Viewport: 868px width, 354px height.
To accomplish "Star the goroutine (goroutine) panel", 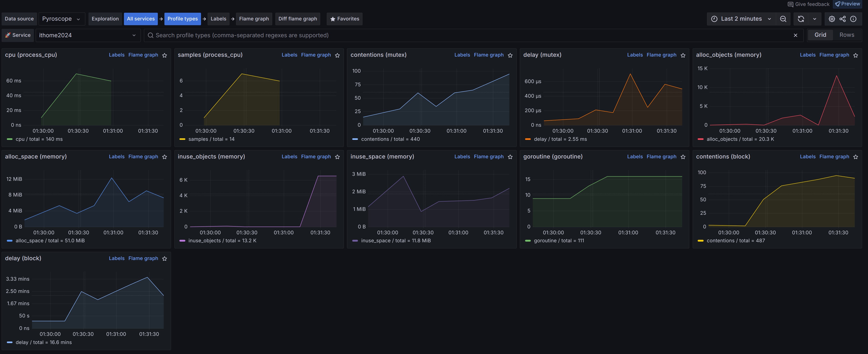I will (x=683, y=157).
